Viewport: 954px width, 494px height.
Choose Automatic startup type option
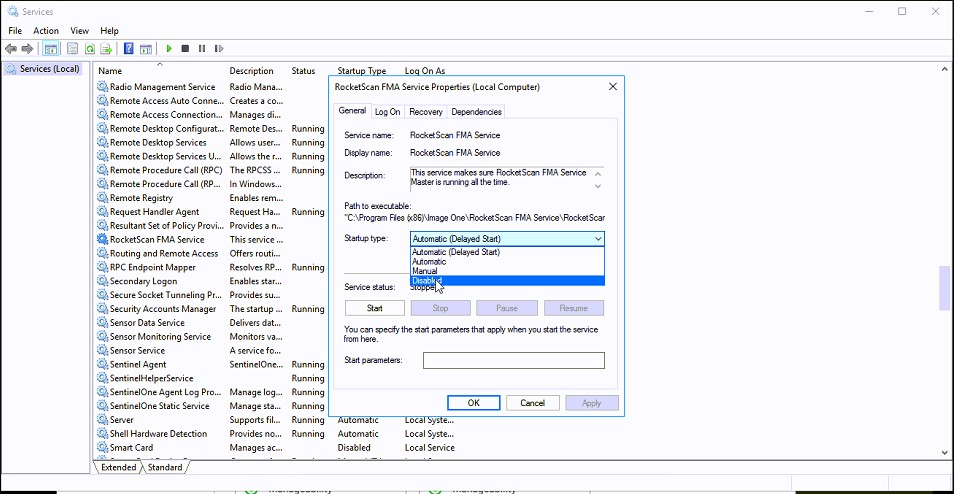(x=507, y=262)
